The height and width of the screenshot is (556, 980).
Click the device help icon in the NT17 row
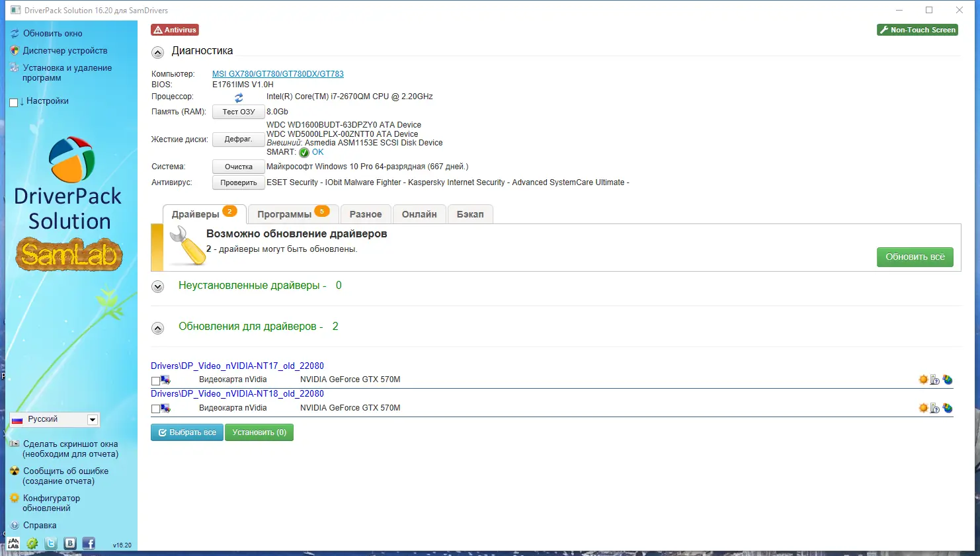[x=935, y=379]
